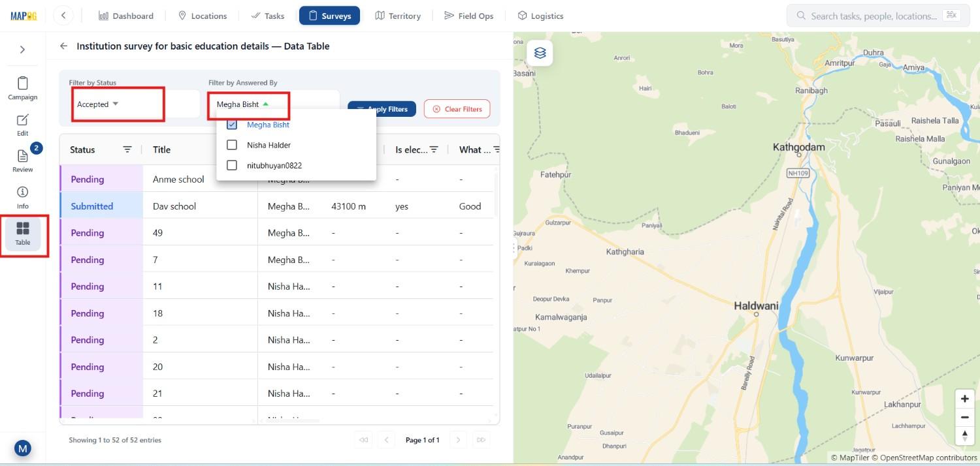Sort by the Title column header

[161, 149]
